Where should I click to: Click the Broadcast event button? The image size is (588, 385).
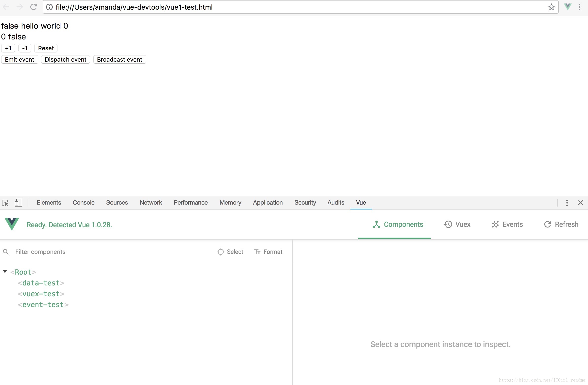[120, 60]
